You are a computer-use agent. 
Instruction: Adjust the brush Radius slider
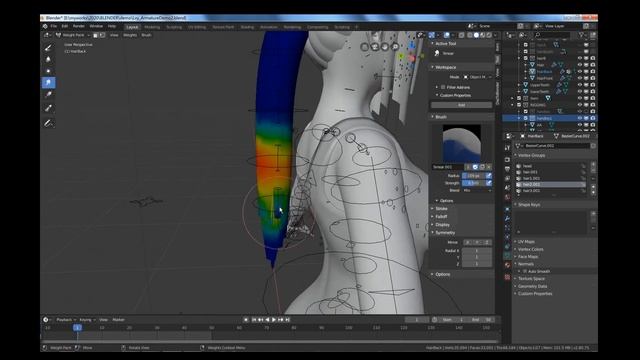pos(473,176)
